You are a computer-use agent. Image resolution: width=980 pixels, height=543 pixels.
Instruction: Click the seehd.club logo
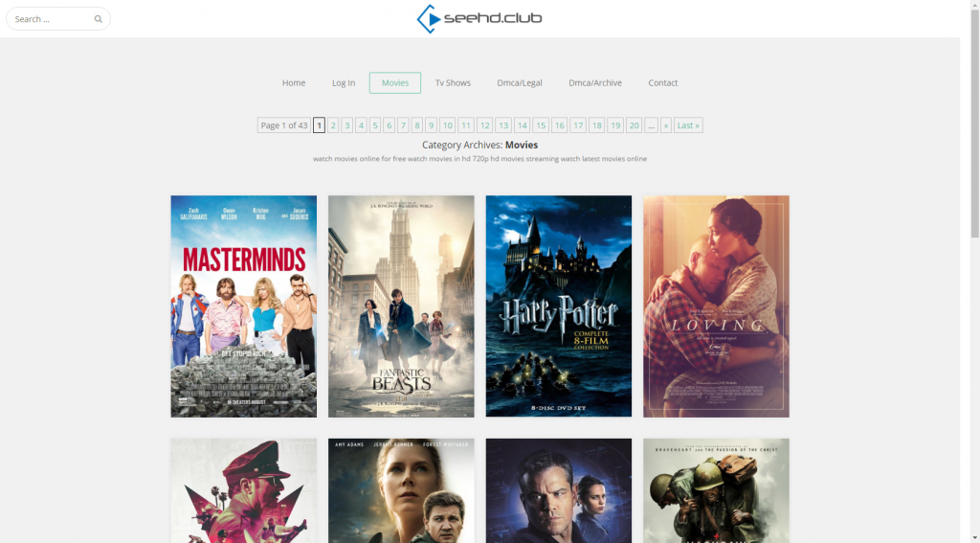(x=479, y=19)
